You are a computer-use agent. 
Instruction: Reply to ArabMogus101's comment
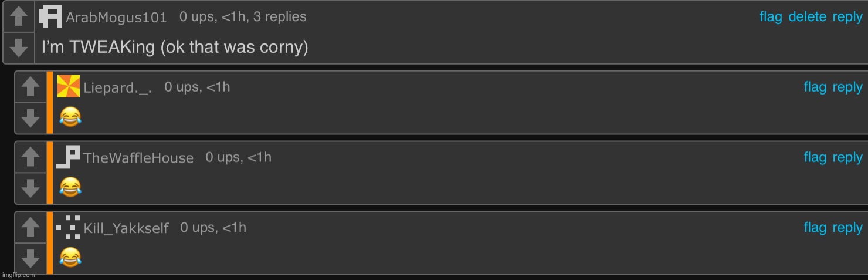(847, 17)
